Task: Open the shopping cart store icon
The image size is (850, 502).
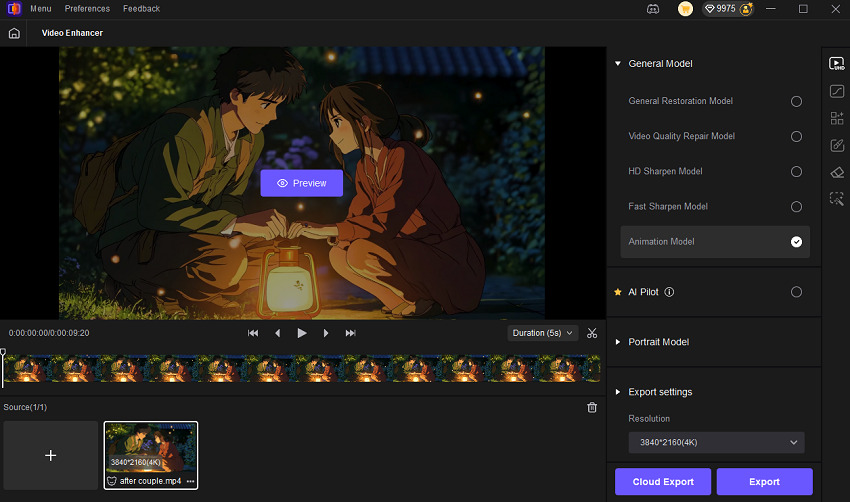Action: tap(685, 9)
